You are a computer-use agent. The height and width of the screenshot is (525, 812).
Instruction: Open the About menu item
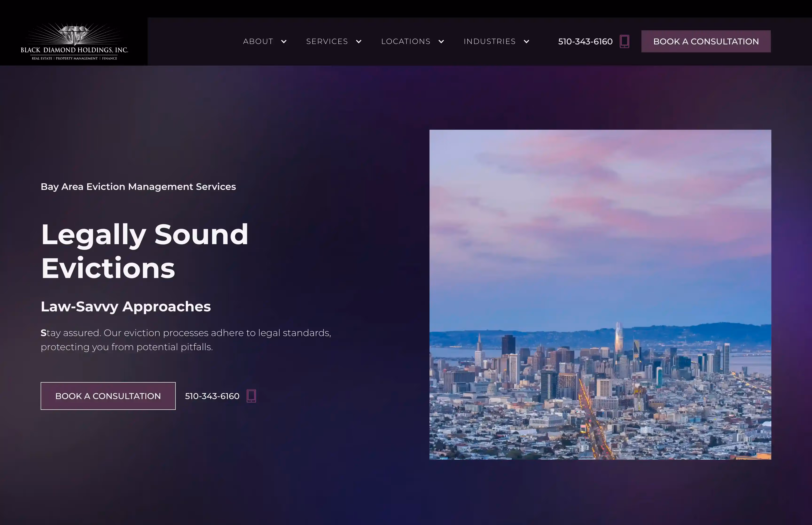[258, 42]
